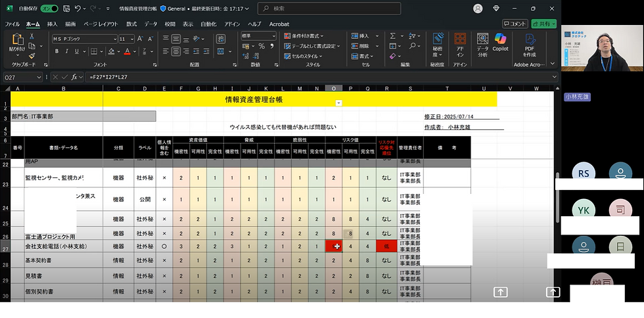Increase font size with the larger A
Viewport: 644px width, 318px height.
point(140,39)
